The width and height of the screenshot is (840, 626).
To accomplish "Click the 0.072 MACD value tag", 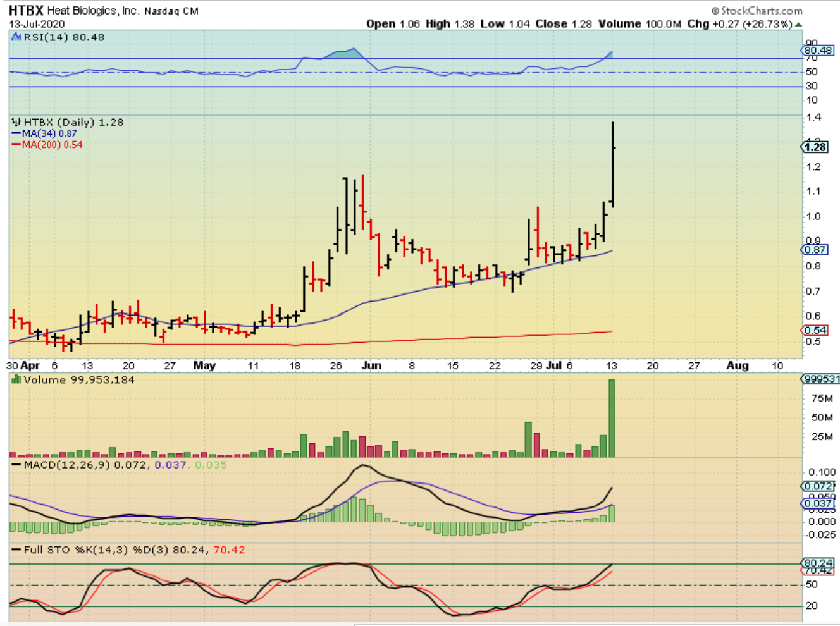I will [818, 486].
